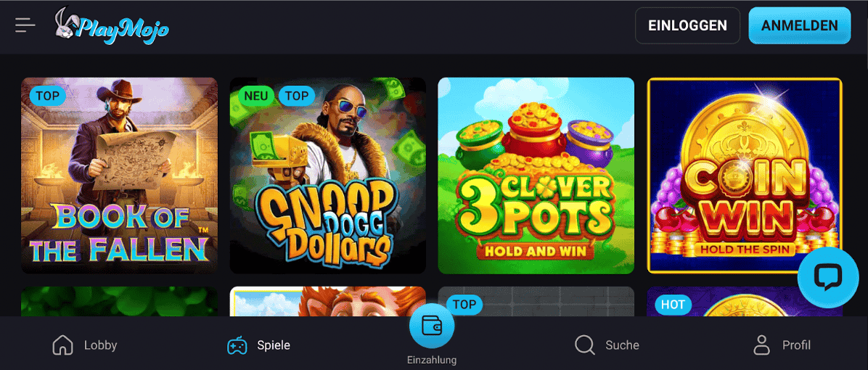Select the Coin Win Hold the Spin game

745,176
